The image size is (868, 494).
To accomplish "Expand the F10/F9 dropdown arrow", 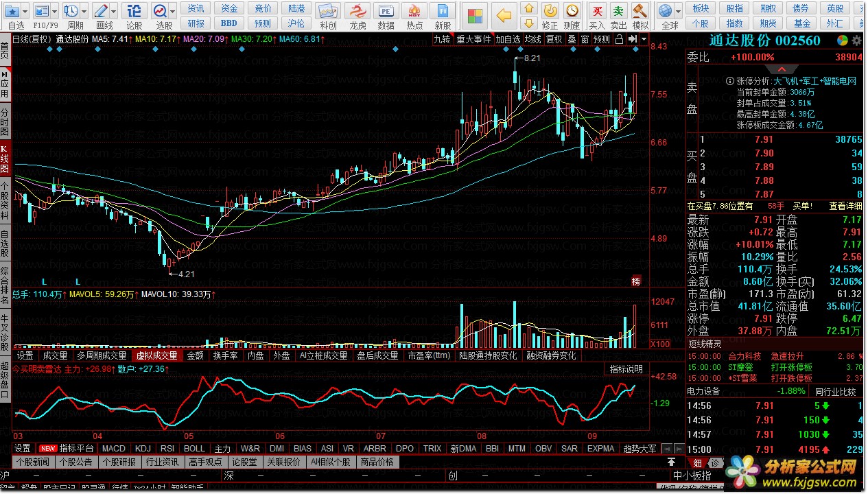I will (x=54, y=11).
